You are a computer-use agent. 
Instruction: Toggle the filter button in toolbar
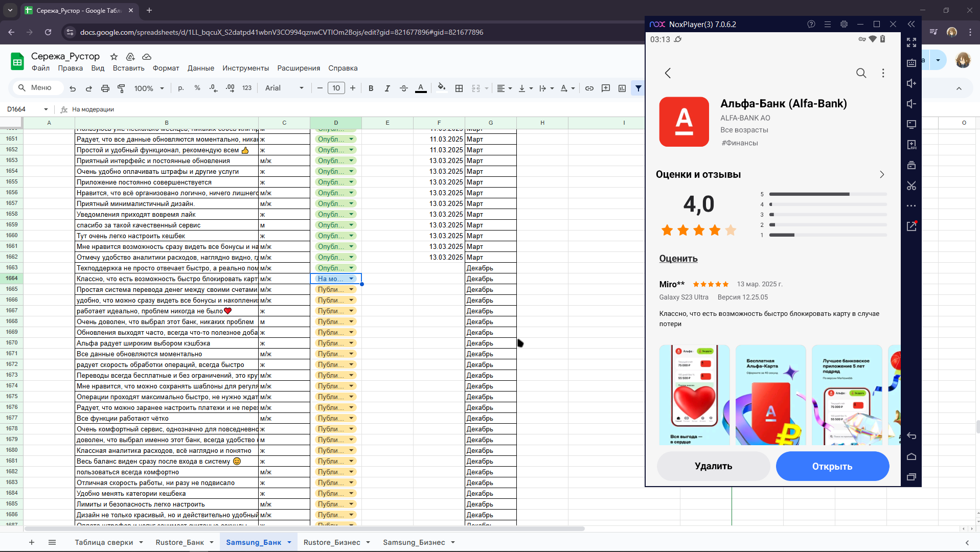tap(639, 88)
